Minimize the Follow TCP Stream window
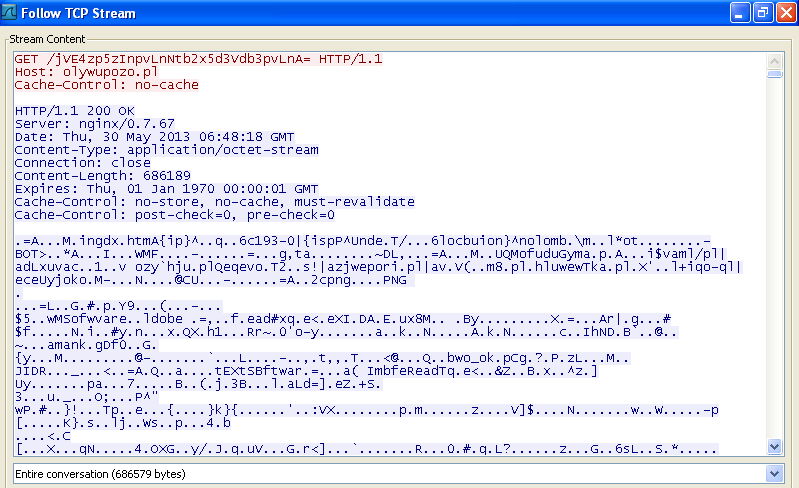This screenshot has width=799, height=488. coord(741,13)
